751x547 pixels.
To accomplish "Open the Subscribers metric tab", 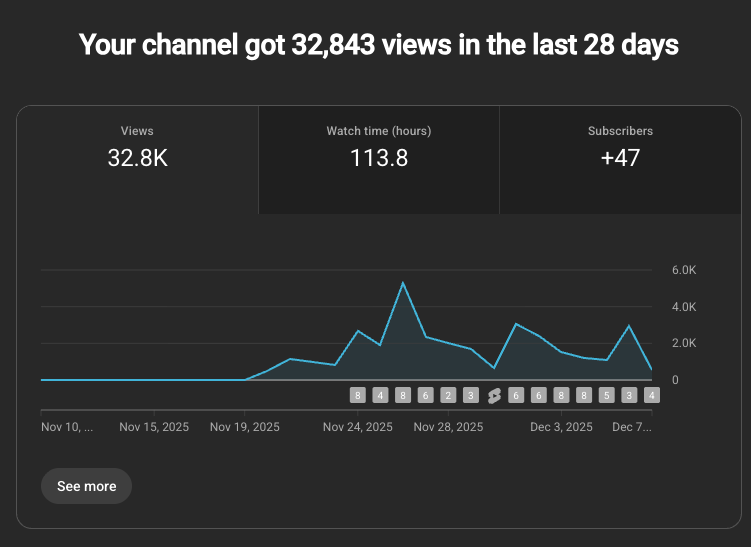I will click(x=620, y=160).
